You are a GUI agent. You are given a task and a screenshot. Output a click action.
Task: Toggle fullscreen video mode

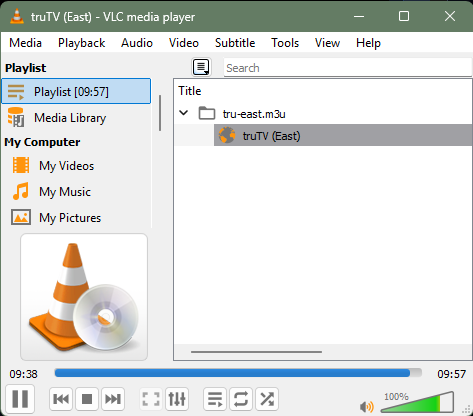click(x=151, y=399)
